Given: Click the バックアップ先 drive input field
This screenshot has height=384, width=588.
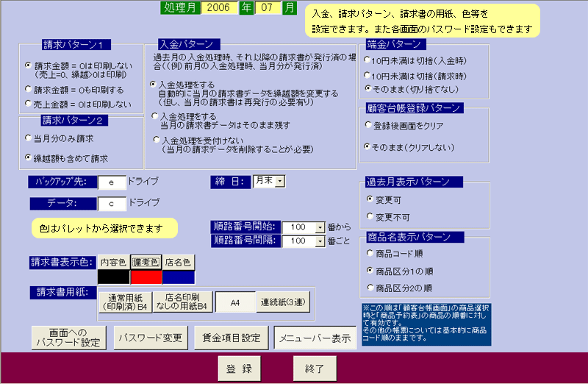Looking at the screenshot, I should (x=112, y=182).
